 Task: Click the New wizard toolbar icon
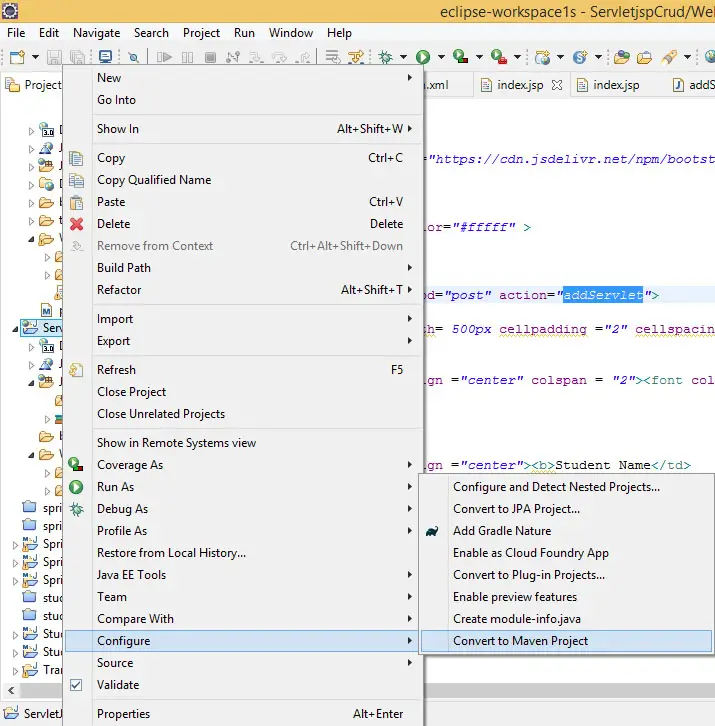point(17,57)
